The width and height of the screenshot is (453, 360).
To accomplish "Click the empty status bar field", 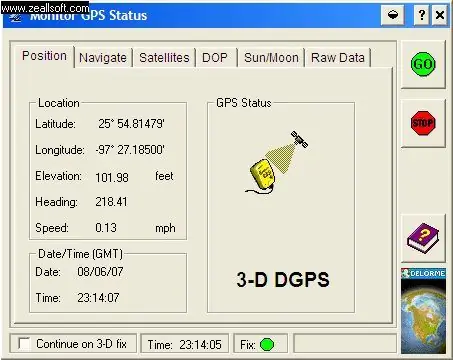I will point(345,343).
